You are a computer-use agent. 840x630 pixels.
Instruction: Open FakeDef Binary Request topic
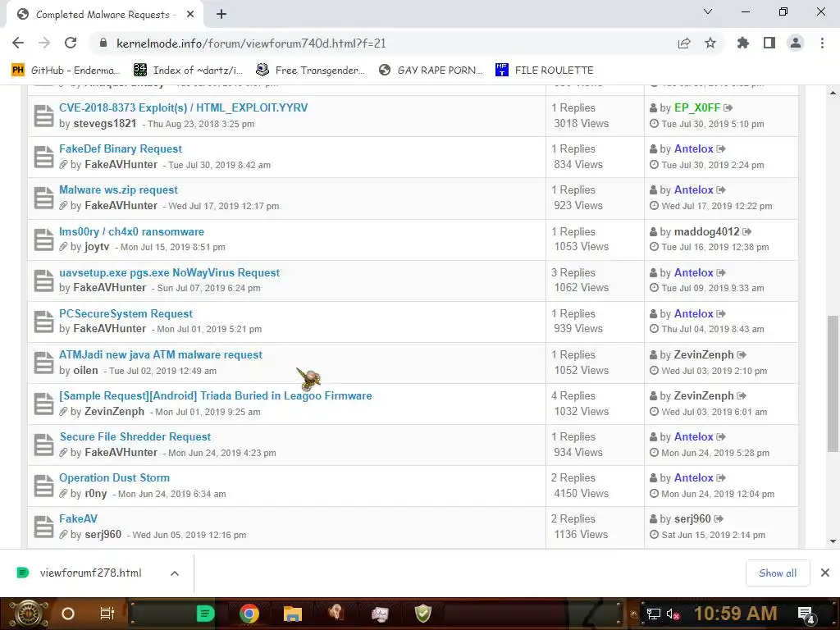(121, 149)
